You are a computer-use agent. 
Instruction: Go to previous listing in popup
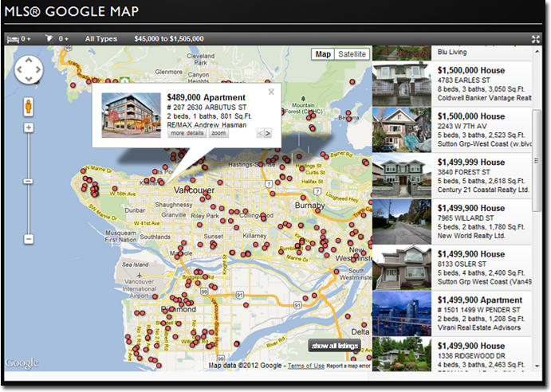[261, 133]
